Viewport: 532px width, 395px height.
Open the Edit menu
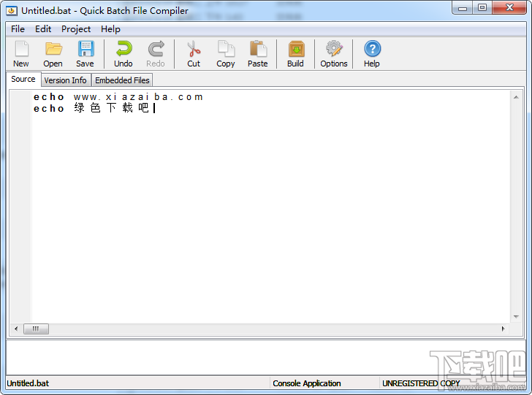[43, 29]
